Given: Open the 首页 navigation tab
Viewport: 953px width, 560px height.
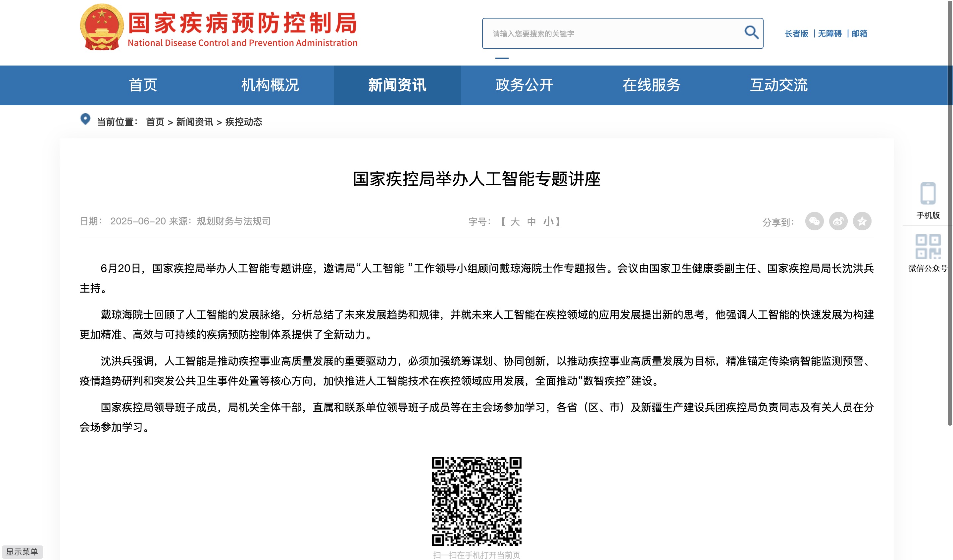Looking at the screenshot, I should click(x=143, y=85).
